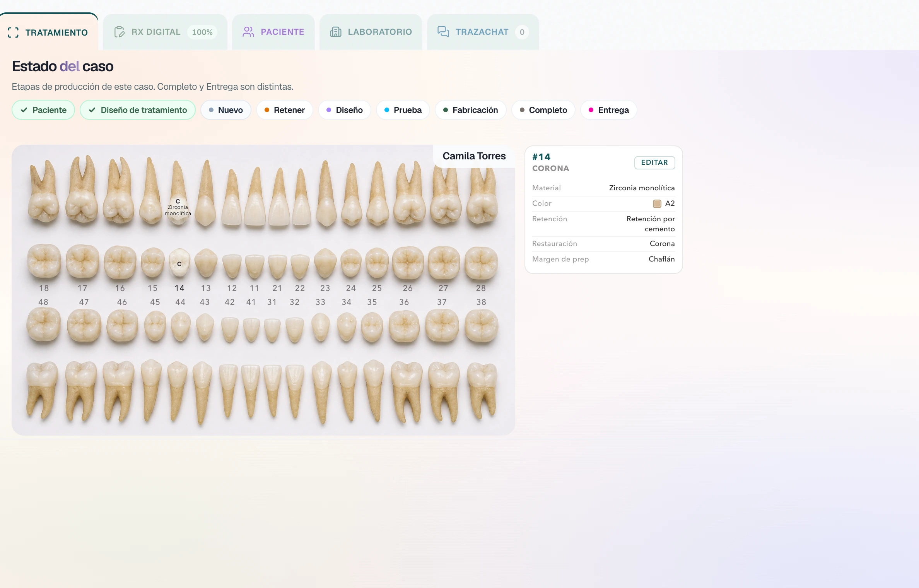
Task: Click tooth number 44 label
Action: point(180,302)
